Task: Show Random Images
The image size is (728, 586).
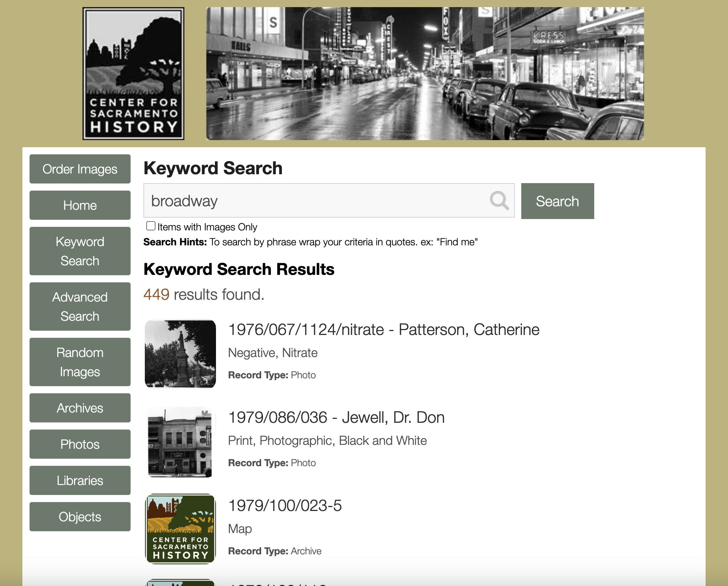Action: pos(80,362)
